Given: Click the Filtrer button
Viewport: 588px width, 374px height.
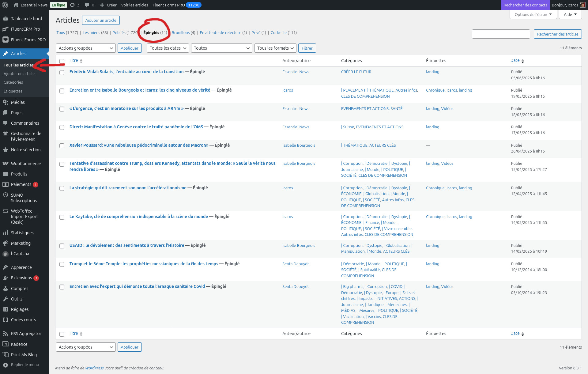Looking at the screenshot, I should (x=307, y=48).
